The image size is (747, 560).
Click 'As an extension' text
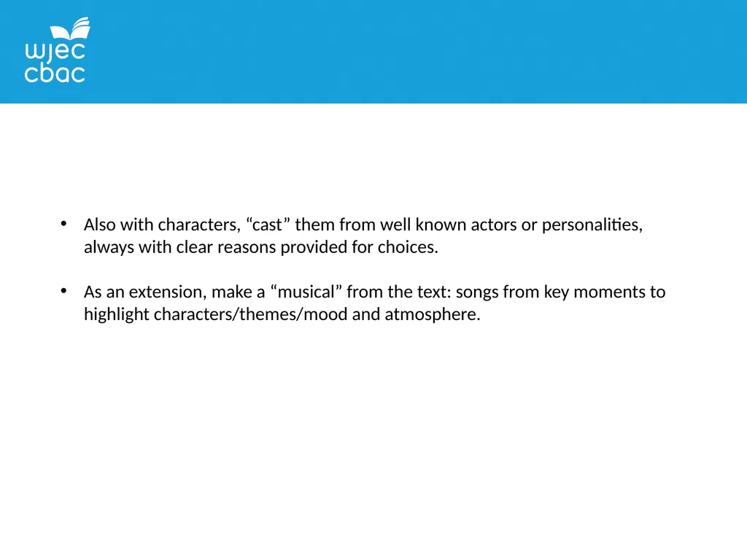pos(145,292)
